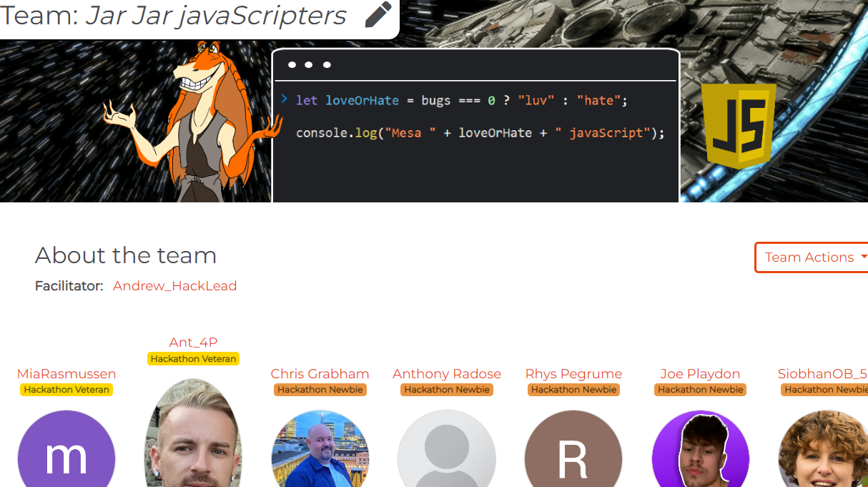
Task: Open the Andrew_HackLead facilitator link
Action: (174, 286)
